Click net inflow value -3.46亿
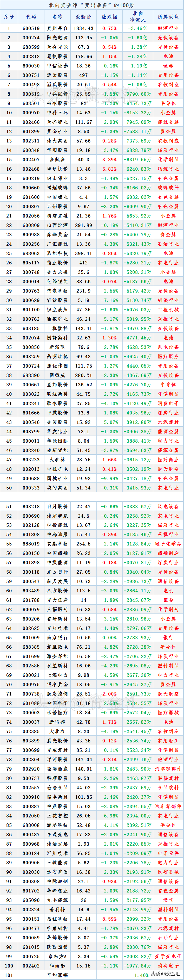The image size is (184, 980). coord(138,28)
